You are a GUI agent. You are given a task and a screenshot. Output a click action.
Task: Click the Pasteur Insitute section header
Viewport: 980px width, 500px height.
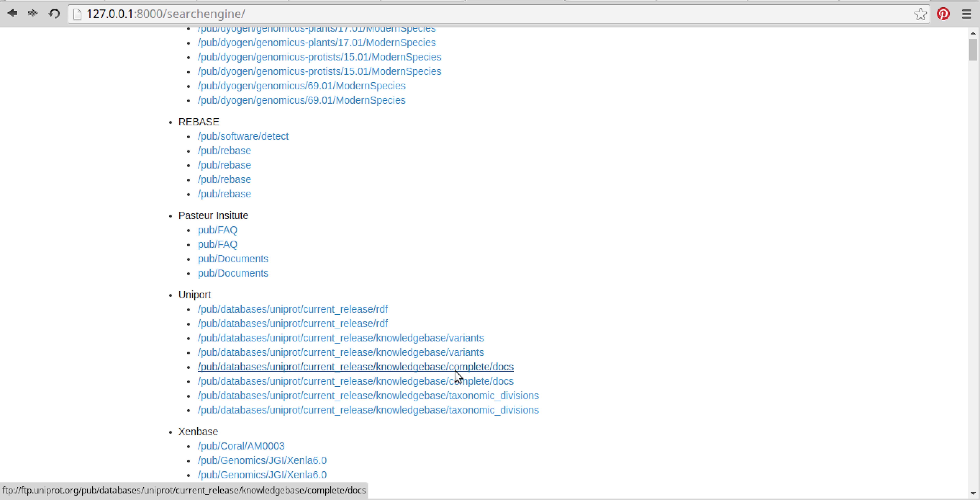213,215
